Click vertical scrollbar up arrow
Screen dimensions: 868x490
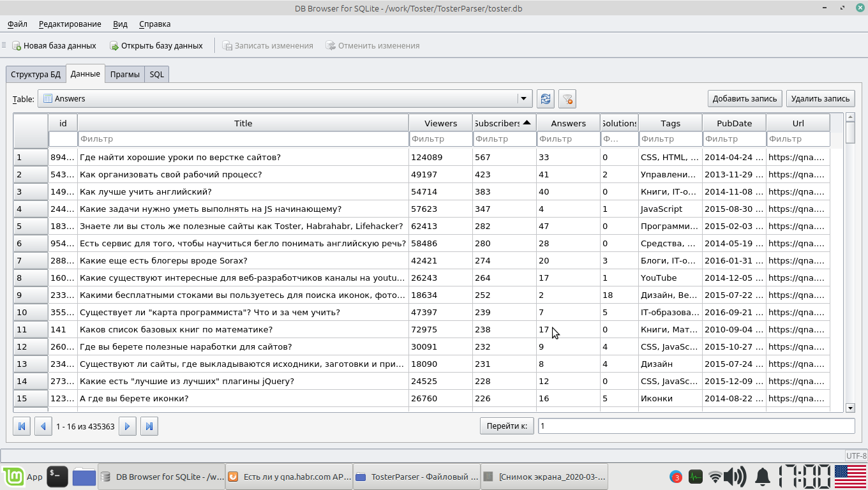[850, 117]
